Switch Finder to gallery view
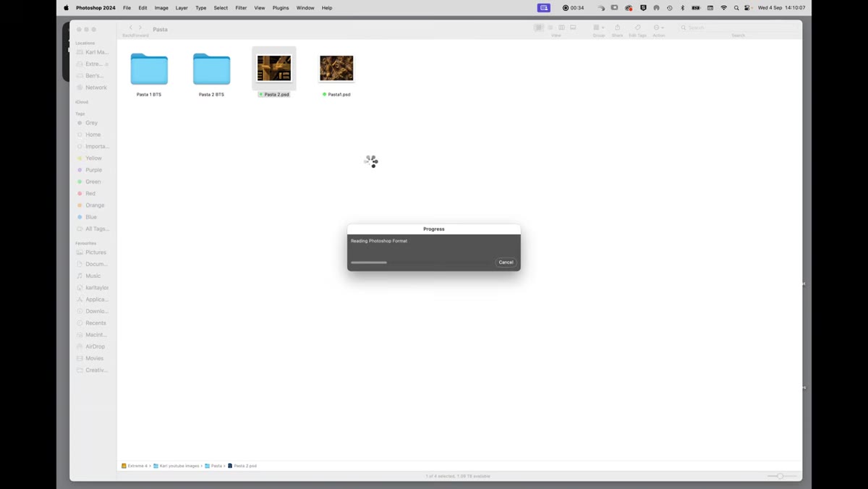This screenshot has height=489, width=868. click(573, 27)
